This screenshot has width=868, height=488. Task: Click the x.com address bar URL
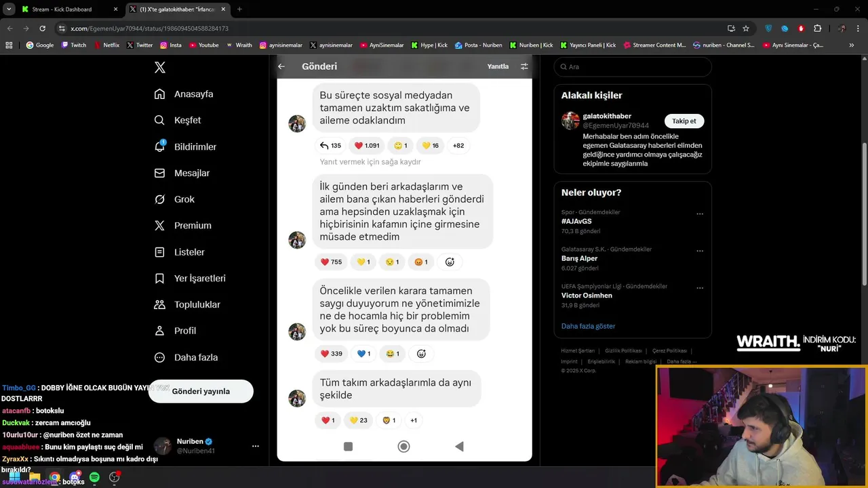149,28
